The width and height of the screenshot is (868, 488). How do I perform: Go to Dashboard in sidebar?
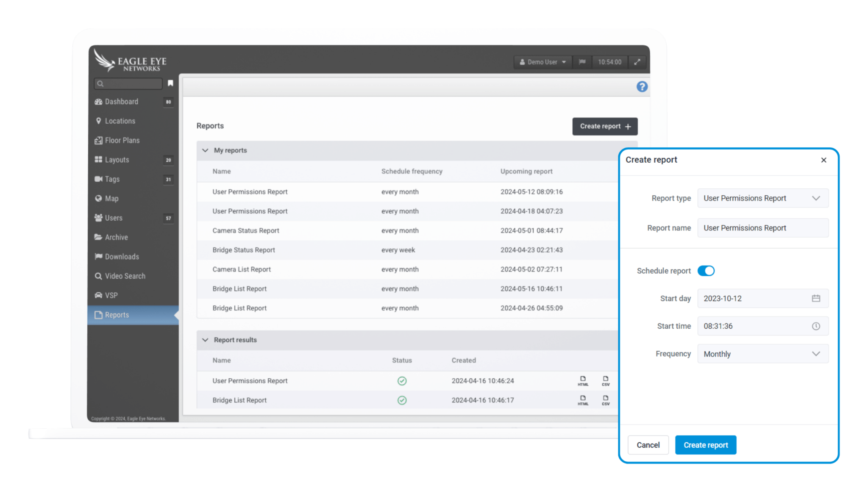(122, 102)
